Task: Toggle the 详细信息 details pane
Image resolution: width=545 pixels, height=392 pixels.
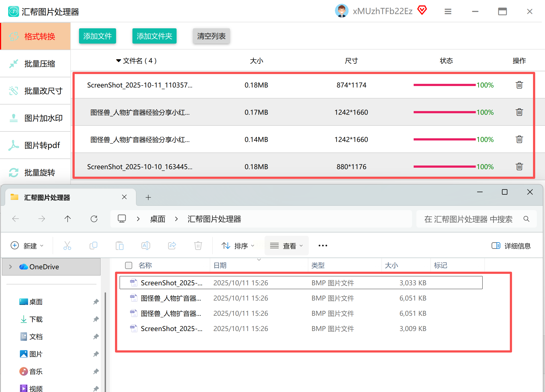Action: tap(511, 246)
